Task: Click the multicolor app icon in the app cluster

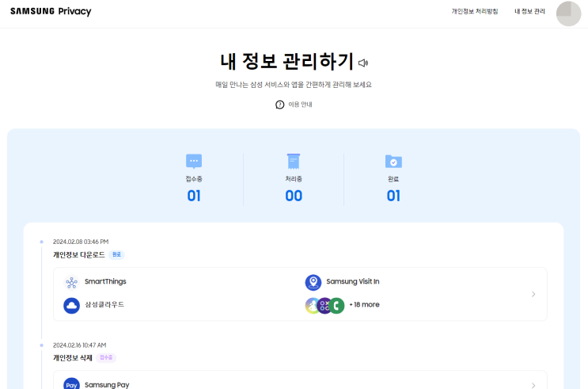Action: [x=312, y=306]
